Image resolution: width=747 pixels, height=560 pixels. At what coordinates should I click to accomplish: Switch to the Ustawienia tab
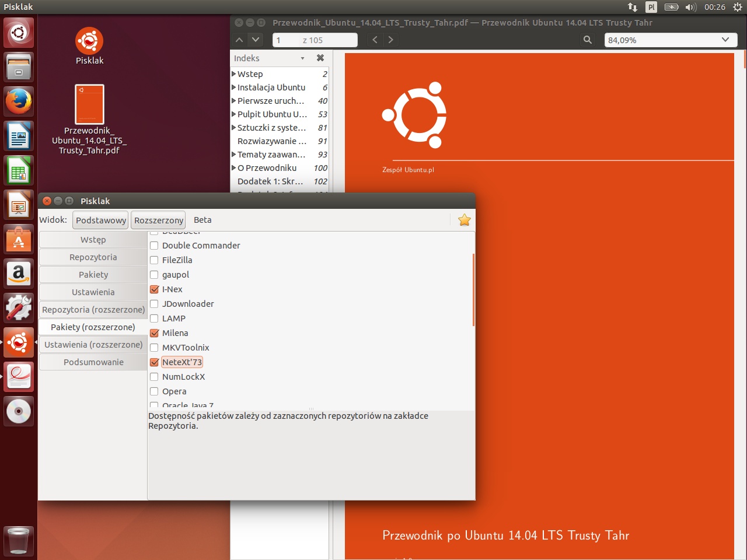coord(93,292)
